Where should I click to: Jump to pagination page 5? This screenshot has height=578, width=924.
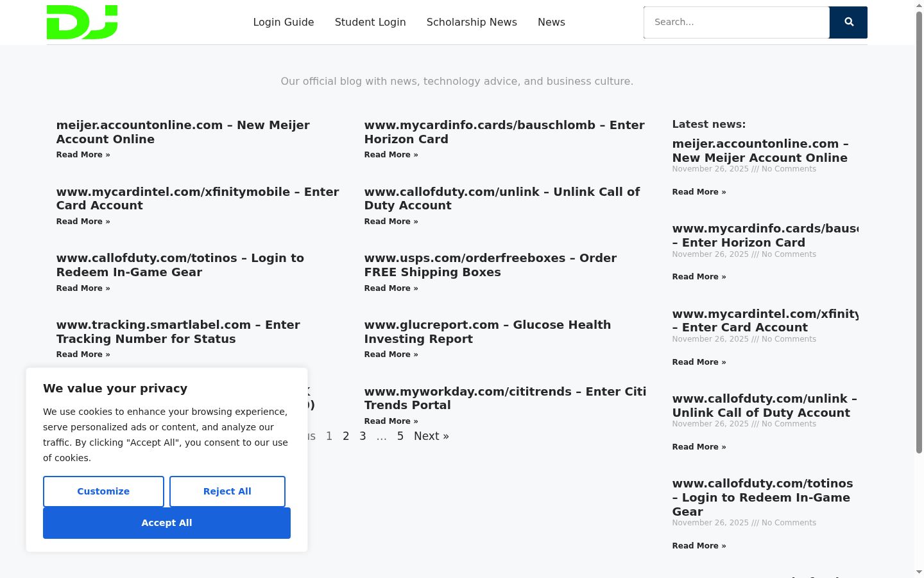pos(400,436)
